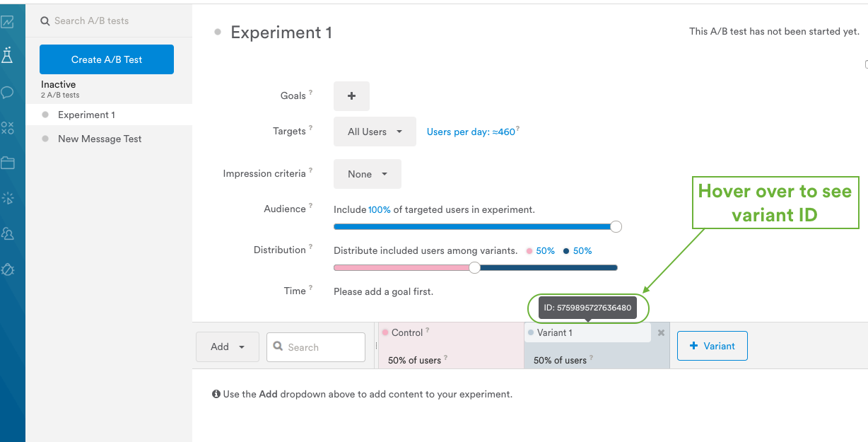Click the Create A/B Test button
The height and width of the screenshot is (442, 868).
point(107,59)
